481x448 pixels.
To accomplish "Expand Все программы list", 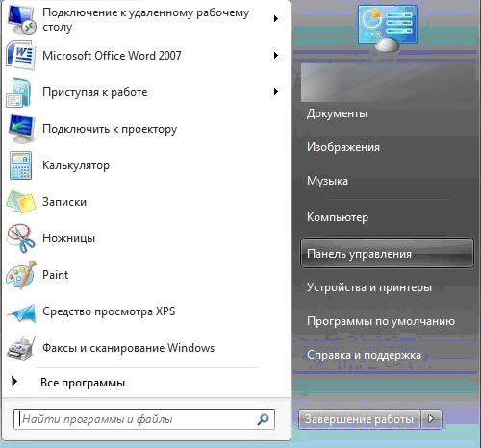I will (x=83, y=383).
